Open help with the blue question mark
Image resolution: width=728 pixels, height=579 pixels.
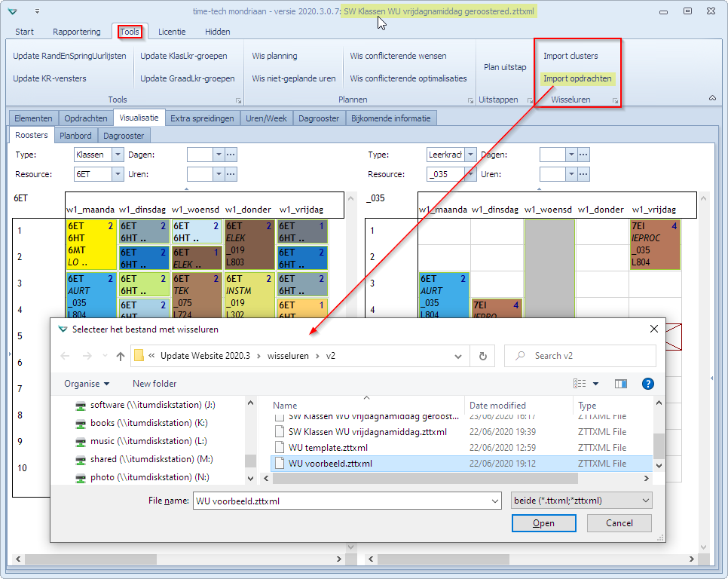pyautogui.click(x=647, y=384)
